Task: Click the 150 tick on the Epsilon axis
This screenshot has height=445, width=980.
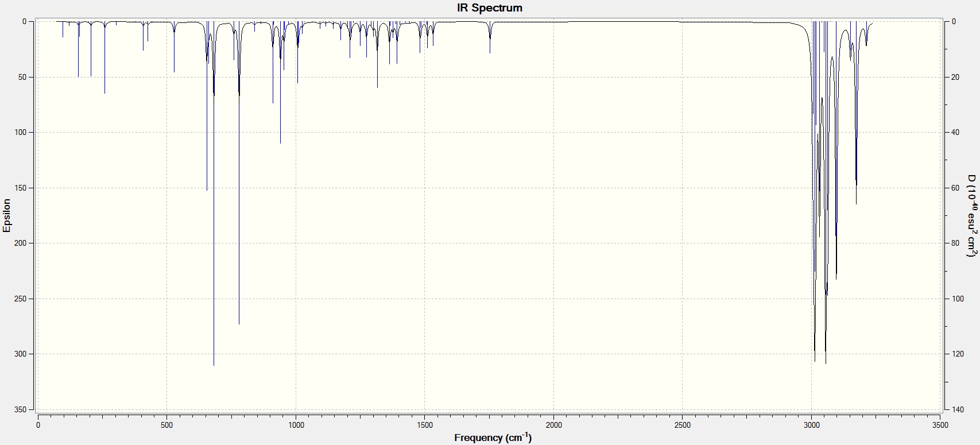Action: (x=20, y=188)
